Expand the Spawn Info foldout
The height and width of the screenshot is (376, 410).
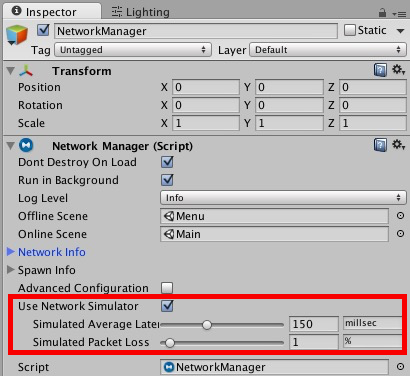(x=11, y=270)
